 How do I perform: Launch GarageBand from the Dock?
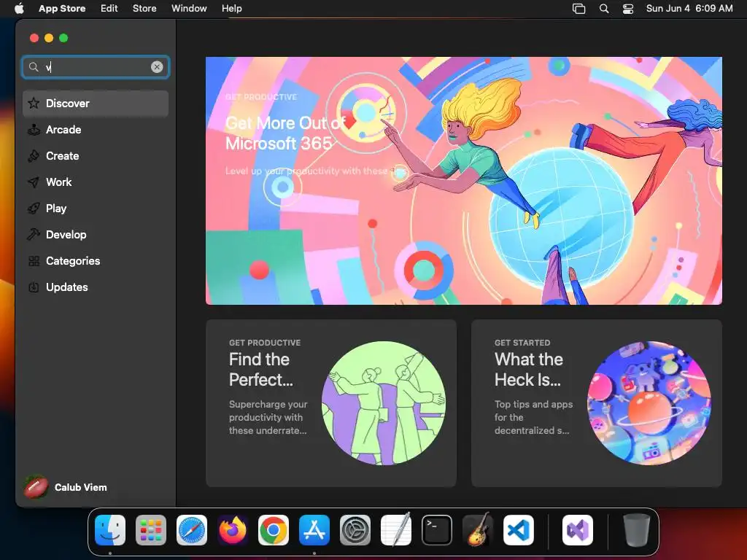478,530
